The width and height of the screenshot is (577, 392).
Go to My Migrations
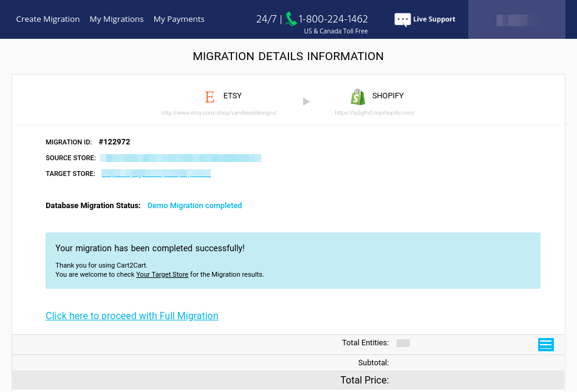point(117,19)
